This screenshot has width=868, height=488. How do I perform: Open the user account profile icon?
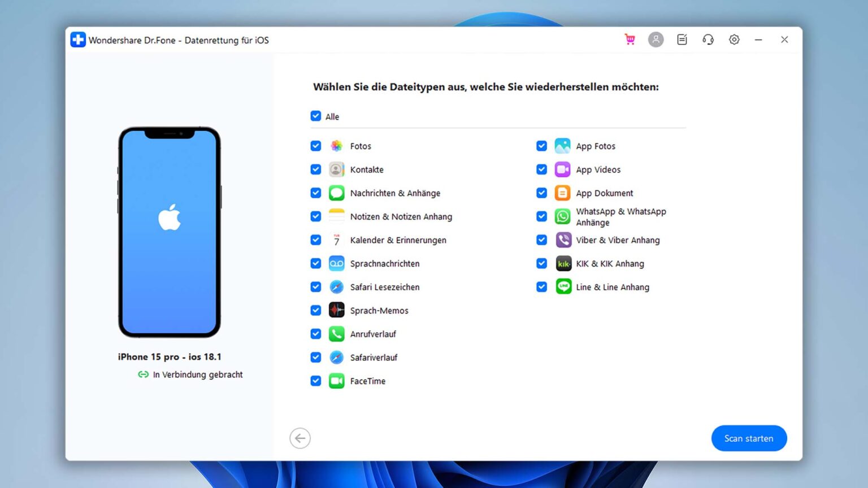(x=656, y=40)
